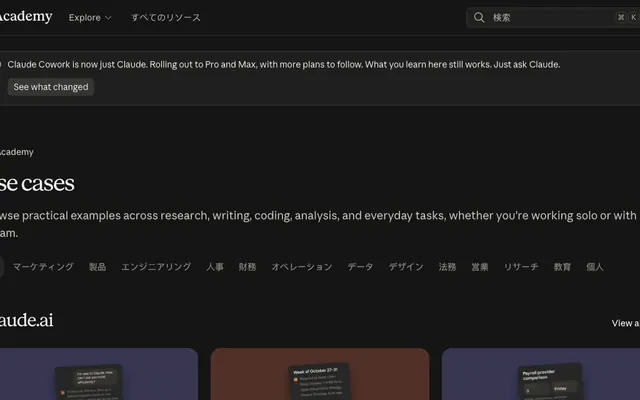Select the オペレーション category tab
Image resolution: width=640 pixels, height=400 pixels.
[302, 267]
